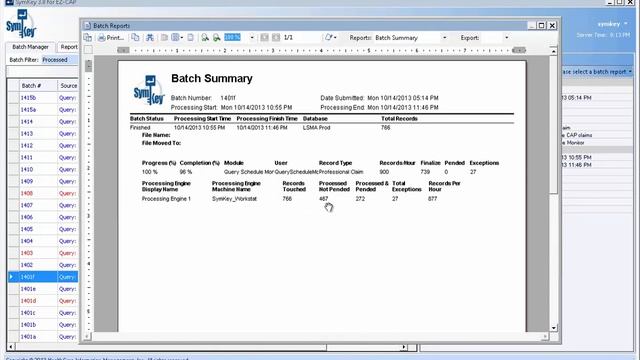
Task: Select batch row 1409
Action: [x=43, y=181]
